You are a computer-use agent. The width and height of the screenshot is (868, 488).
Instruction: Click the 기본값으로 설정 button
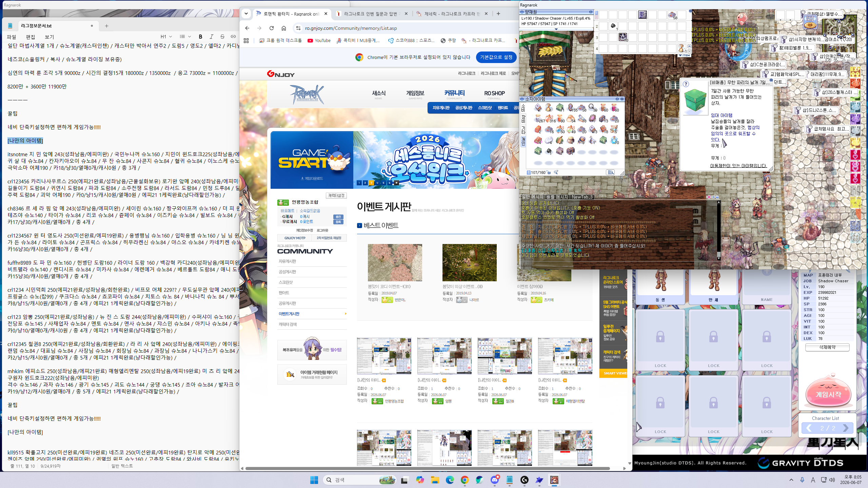click(x=496, y=57)
